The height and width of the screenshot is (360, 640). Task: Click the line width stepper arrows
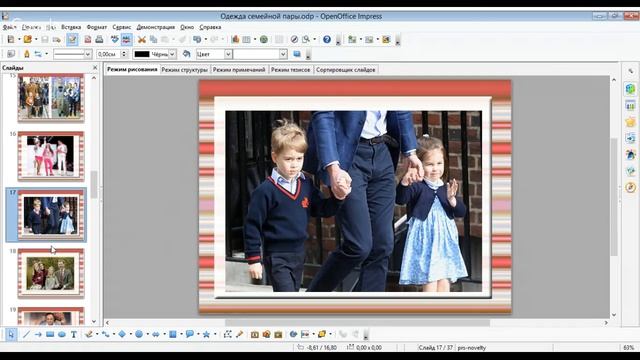click(x=124, y=54)
